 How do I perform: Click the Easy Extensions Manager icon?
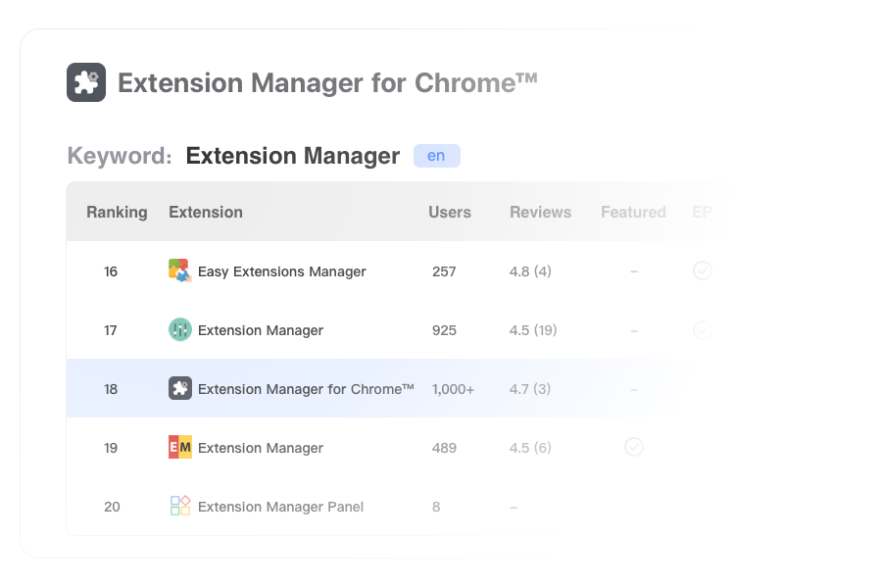180,270
